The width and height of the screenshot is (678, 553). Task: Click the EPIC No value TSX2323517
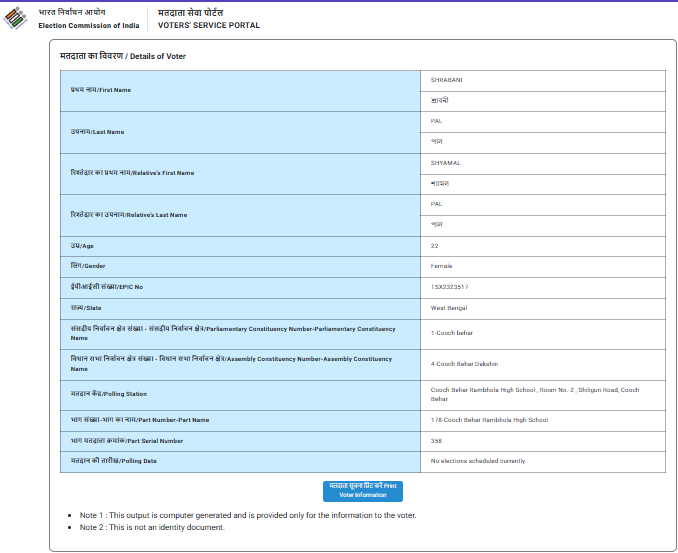click(449, 287)
